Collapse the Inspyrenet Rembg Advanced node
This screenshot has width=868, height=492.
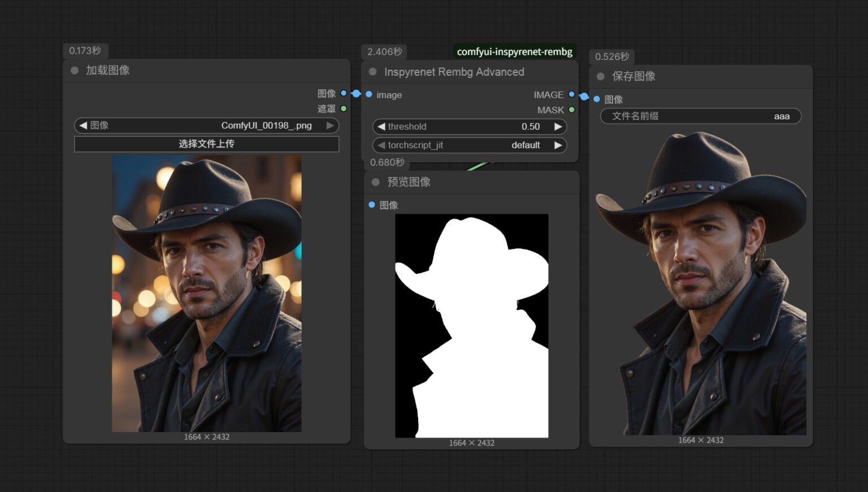point(373,72)
